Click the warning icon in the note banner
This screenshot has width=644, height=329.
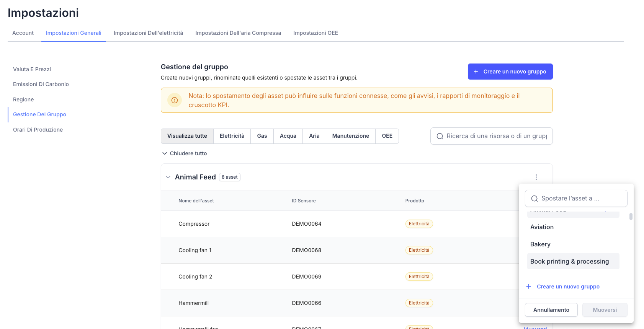click(175, 100)
